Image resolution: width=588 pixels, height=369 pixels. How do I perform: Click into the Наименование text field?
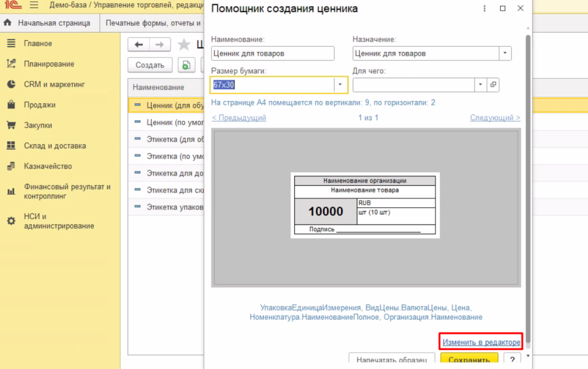pyautogui.click(x=272, y=54)
